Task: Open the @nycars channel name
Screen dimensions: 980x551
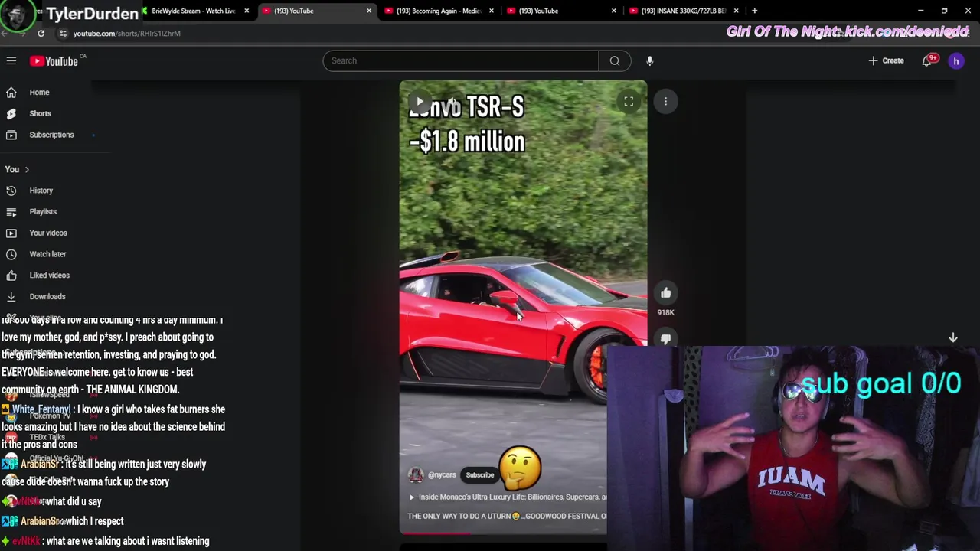Action: point(442,474)
